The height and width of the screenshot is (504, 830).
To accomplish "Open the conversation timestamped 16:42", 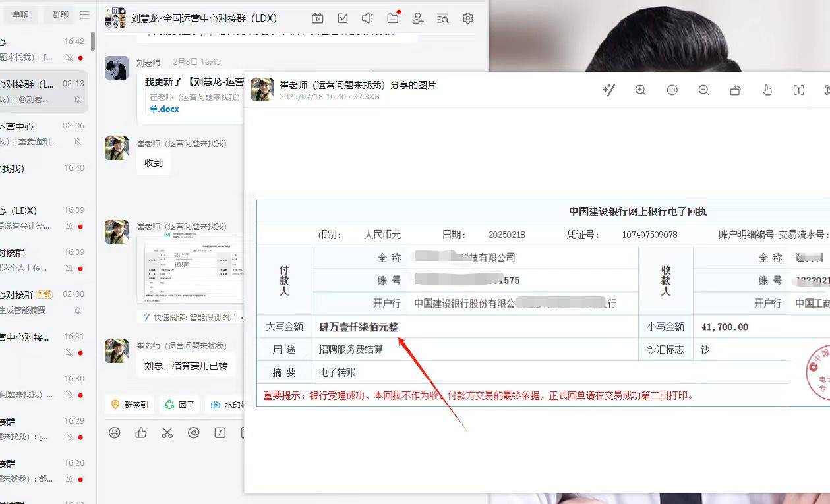I will pos(44,49).
